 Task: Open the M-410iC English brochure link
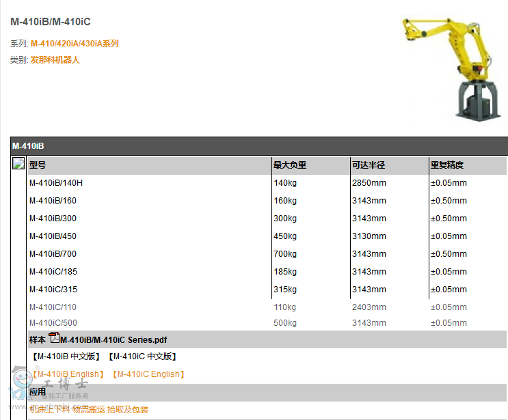pyautogui.click(x=148, y=374)
